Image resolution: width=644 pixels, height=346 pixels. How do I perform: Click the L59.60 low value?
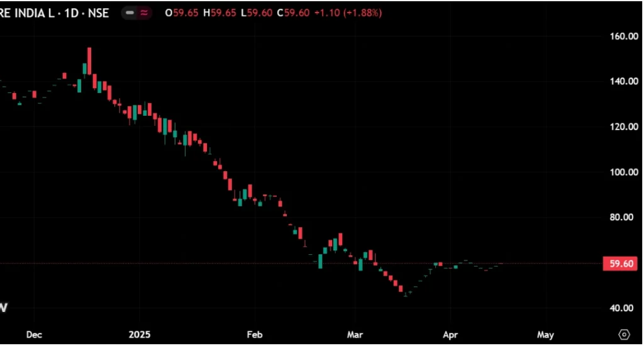[x=257, y=13]
